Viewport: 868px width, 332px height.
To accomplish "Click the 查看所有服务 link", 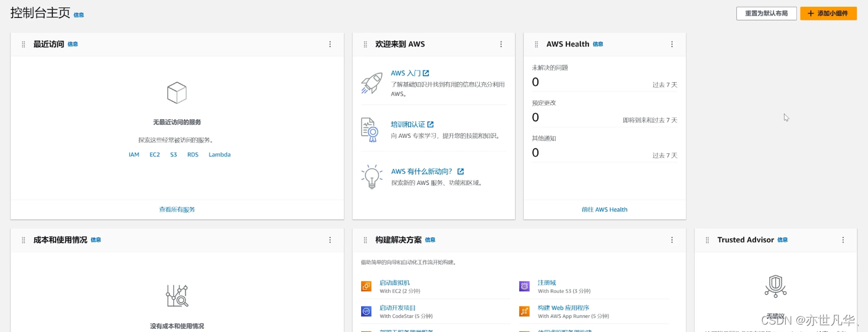I will (x=177, y=210).
